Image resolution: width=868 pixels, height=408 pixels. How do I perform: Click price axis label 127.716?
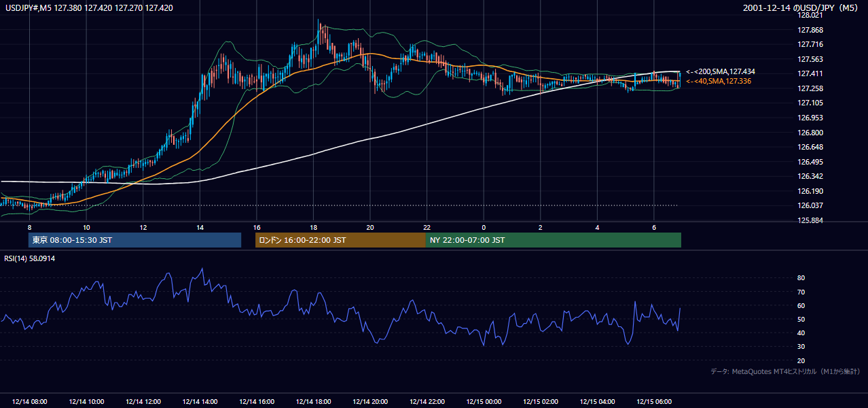pos(810,44)
